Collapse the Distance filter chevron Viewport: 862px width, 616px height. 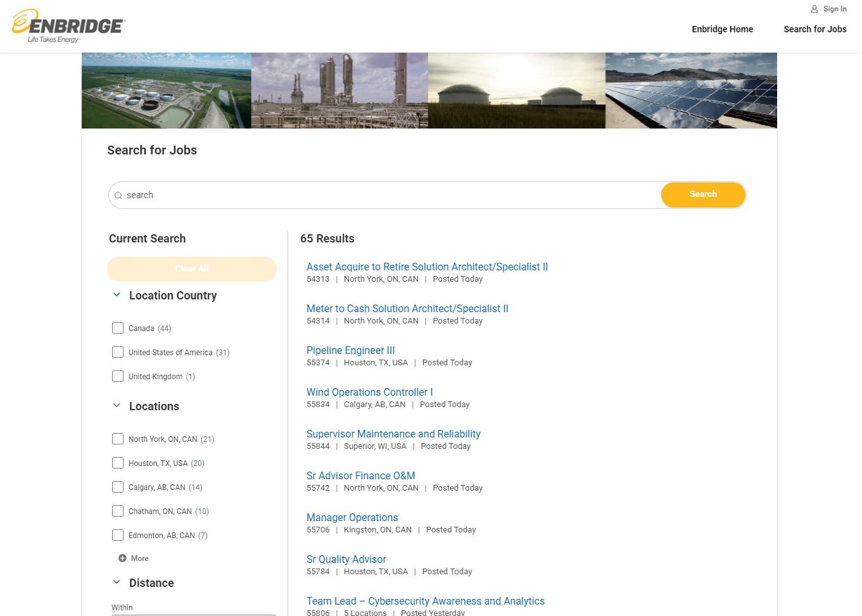(x=117, y=582)
